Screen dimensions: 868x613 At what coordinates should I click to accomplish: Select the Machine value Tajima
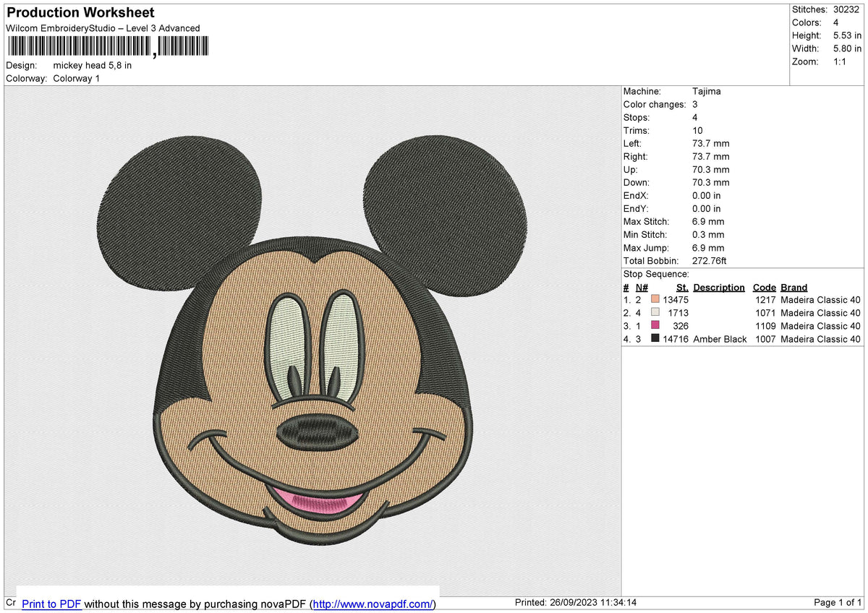pyautogui.click(x=707, y=91)
